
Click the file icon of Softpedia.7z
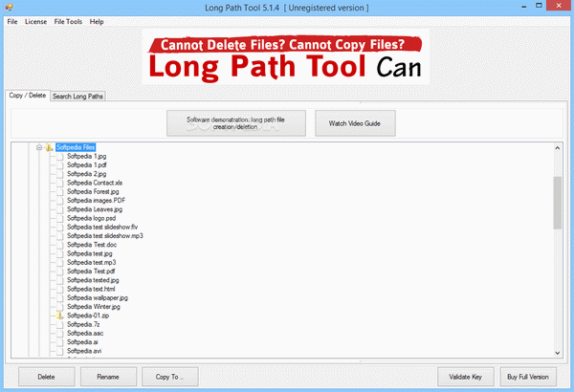point(59,325)
